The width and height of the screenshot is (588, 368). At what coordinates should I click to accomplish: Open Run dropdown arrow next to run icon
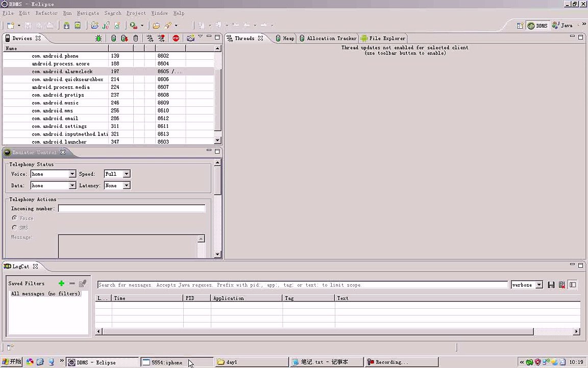[142, 26]
